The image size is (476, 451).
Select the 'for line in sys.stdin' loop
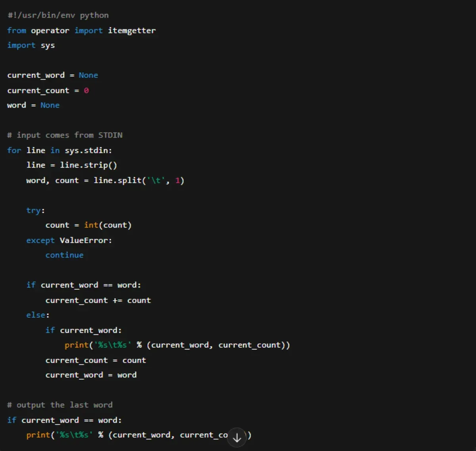coord(59,150)
